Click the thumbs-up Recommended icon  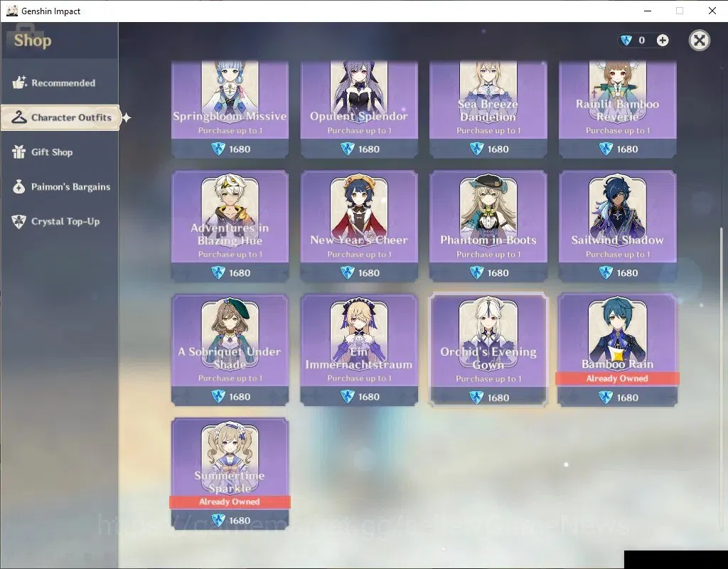(19, 83)
